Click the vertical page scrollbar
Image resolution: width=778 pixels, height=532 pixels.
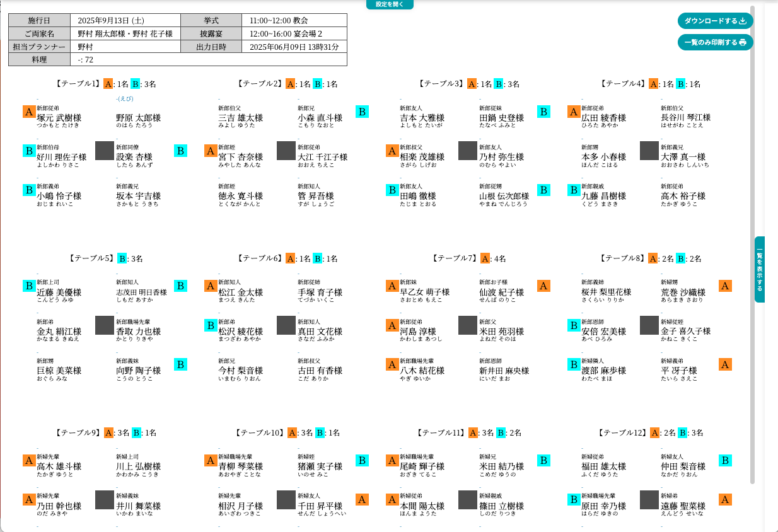coord(752,252)
